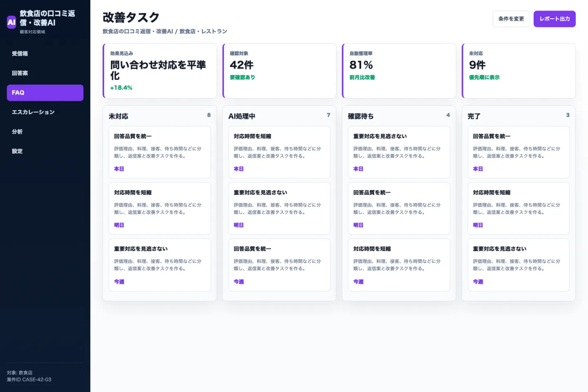Open 対応時間を短縮 card in 確認待ち column
Viewport: 588px width, 392px height.
pos(399,265)
